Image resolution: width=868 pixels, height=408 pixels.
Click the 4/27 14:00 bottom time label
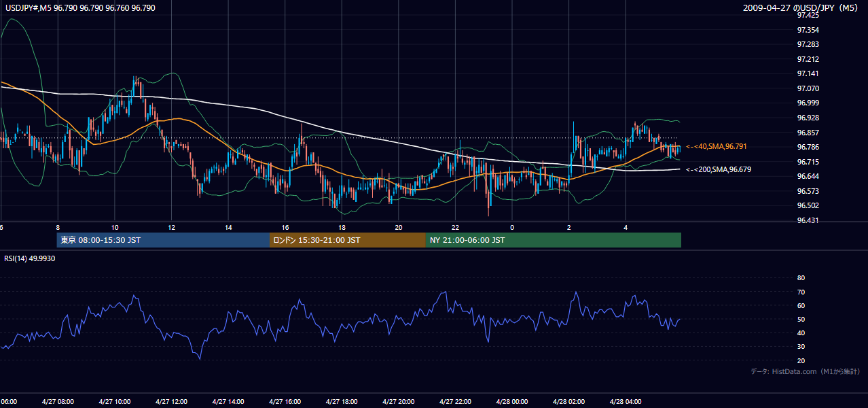click(x=228, y=402)
